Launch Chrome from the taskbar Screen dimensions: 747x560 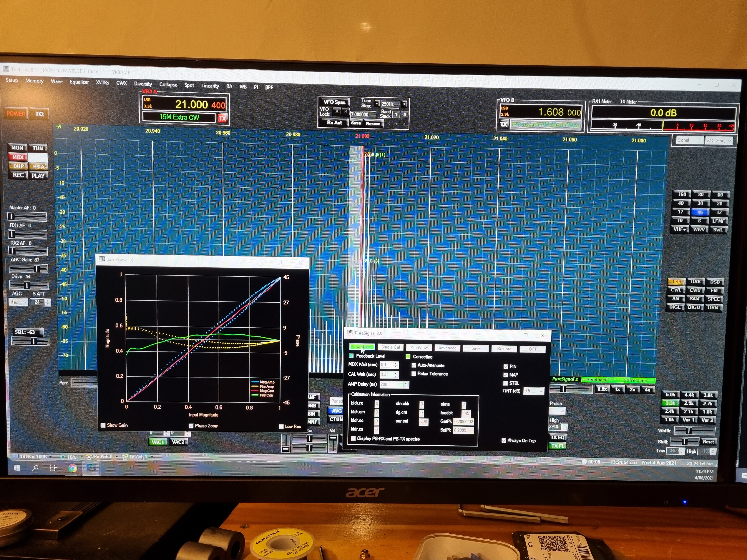[x=73, y=469]
